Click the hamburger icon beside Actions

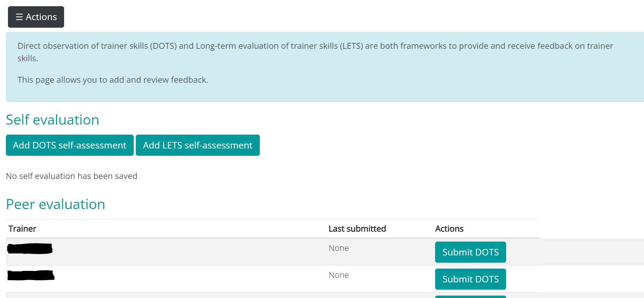pyautogui.click(x=19, y=17)
